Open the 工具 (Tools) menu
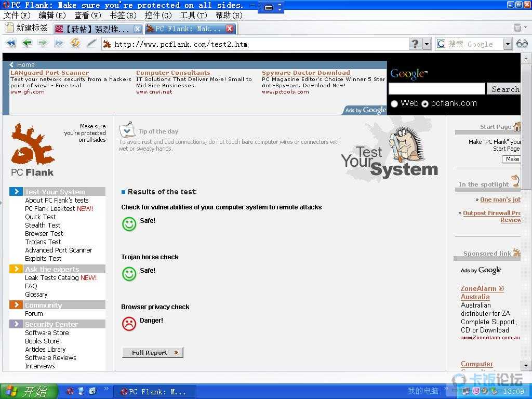The height and width of the screenshot is (399, 532). pyautogui.click(x=193, y=16)
